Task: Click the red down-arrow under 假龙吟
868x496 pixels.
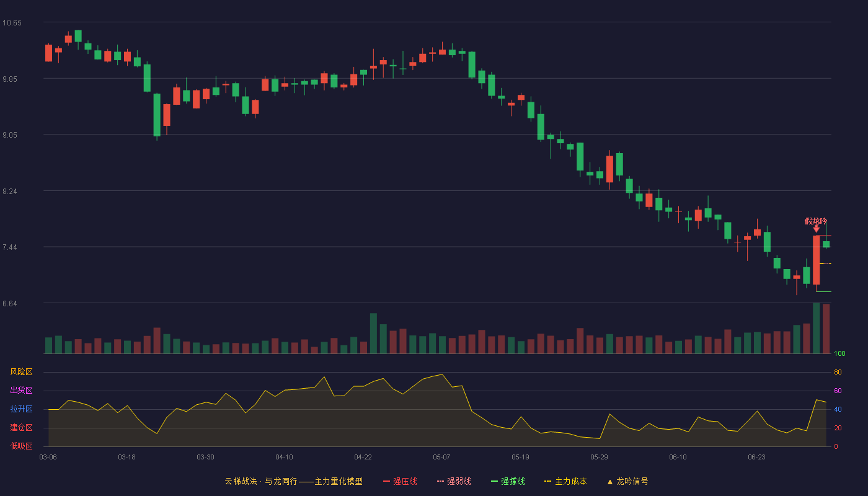Action: tap(816, 229)
